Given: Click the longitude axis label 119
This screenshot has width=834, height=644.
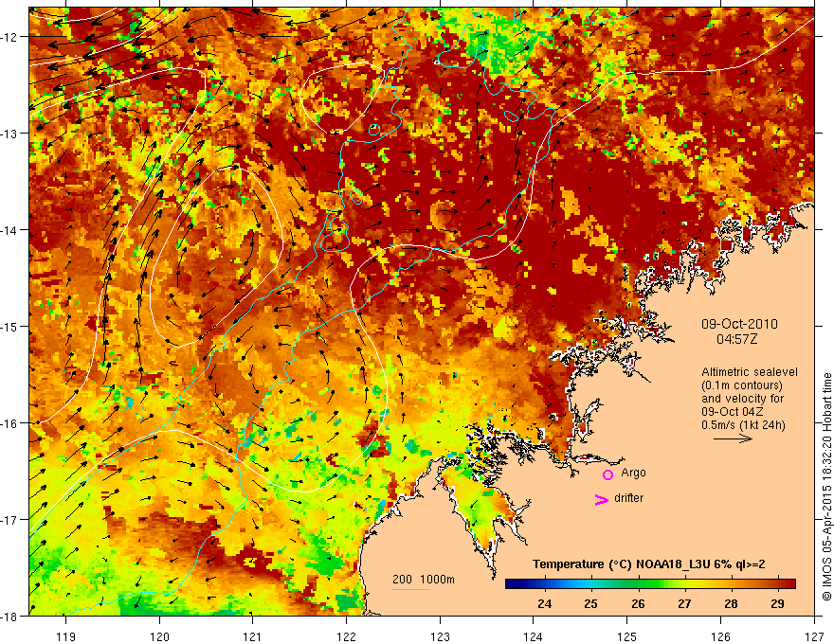Looking at the screenshot, I should point(66,636).
